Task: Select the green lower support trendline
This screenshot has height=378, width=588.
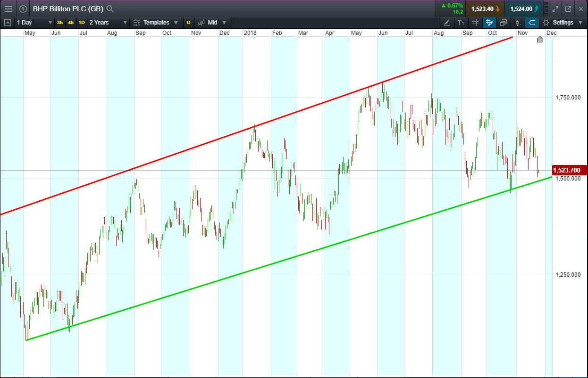Action: (289, 259)
